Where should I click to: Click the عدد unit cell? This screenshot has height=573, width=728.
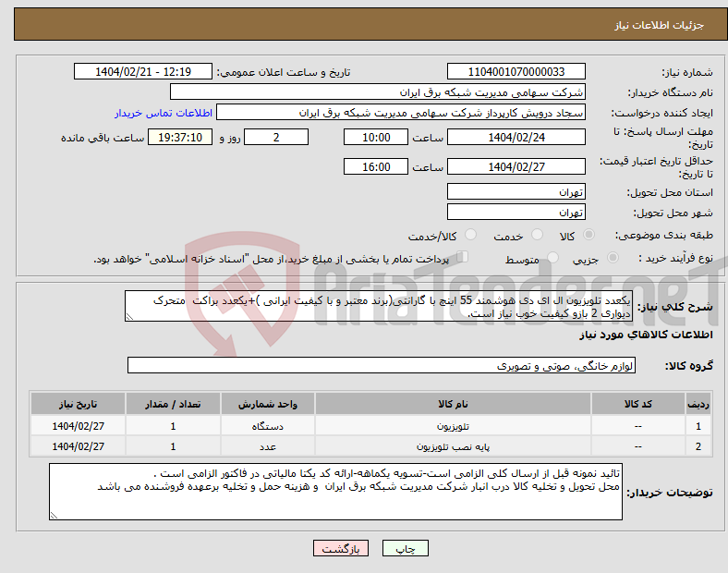(x=267, y=446)
